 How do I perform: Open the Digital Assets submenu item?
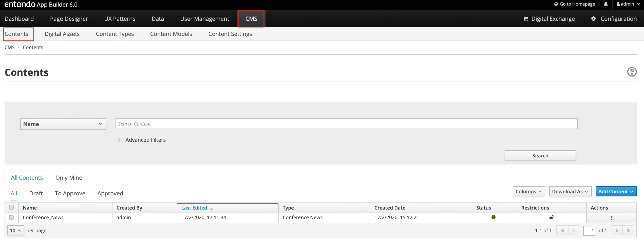[62, 34]
